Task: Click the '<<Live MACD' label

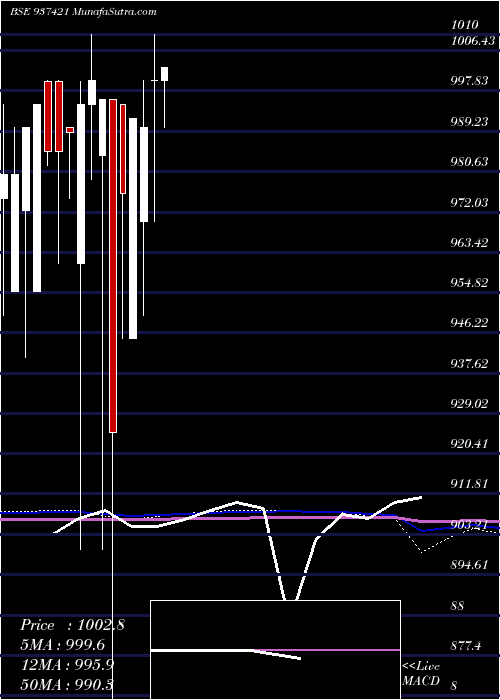Action: click(421, 673)
